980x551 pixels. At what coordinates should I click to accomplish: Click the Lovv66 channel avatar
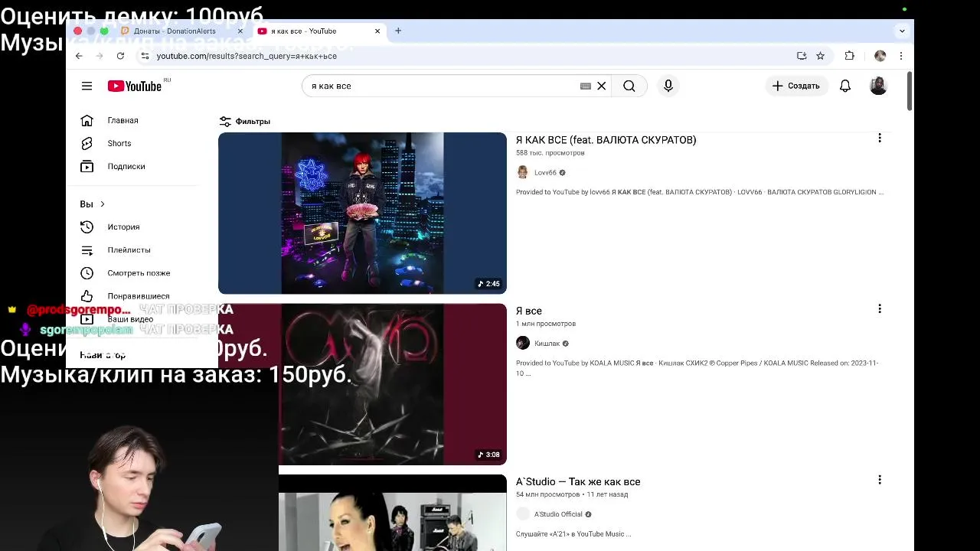523,172
